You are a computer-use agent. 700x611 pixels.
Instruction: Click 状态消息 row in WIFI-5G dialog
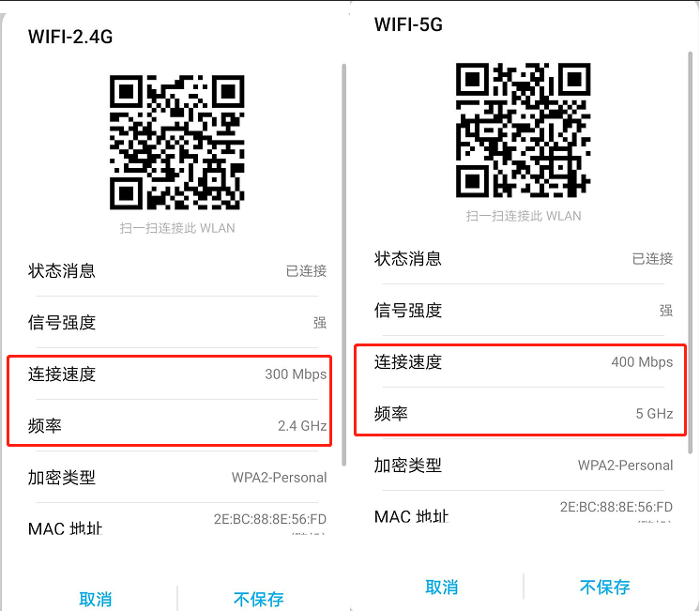524,259
